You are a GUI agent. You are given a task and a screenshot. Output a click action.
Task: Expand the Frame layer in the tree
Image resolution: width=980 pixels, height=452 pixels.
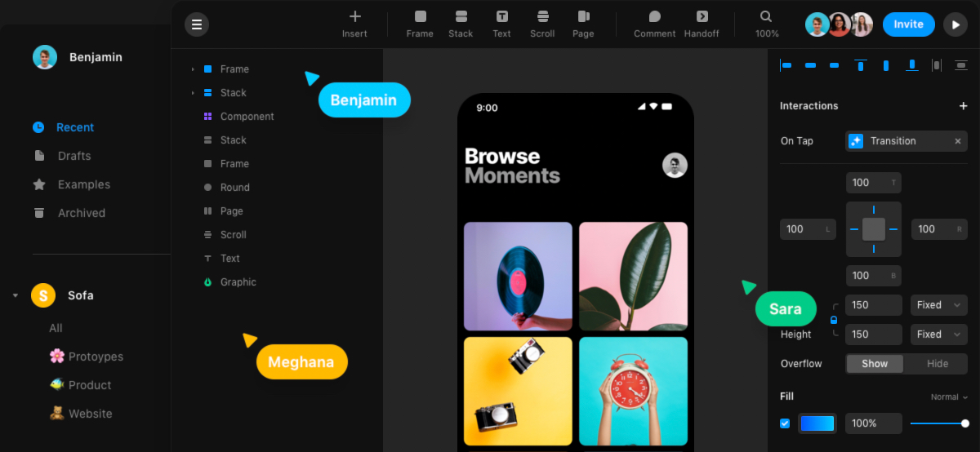[x=193, y=69]
